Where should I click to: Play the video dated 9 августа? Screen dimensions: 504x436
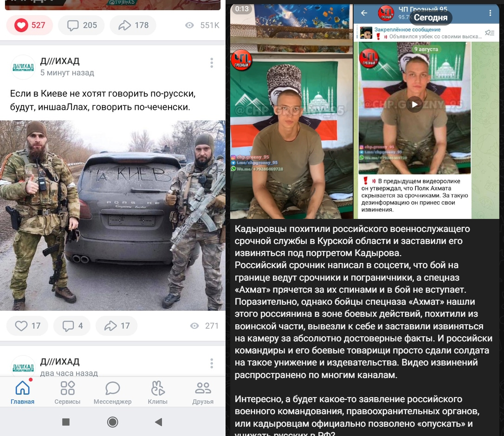414,104
